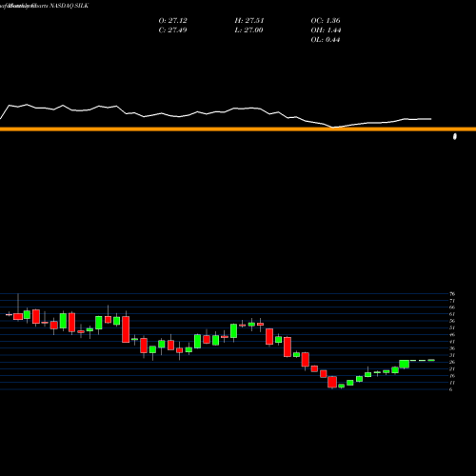Click the OH: 1.44 readout
476x476 pixels.
point(326,30)
